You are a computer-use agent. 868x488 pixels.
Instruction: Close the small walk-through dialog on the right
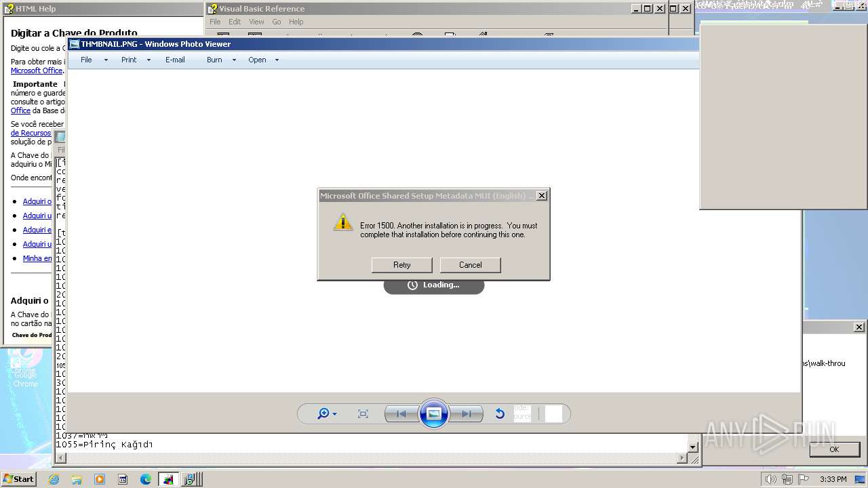click(859, 327)
